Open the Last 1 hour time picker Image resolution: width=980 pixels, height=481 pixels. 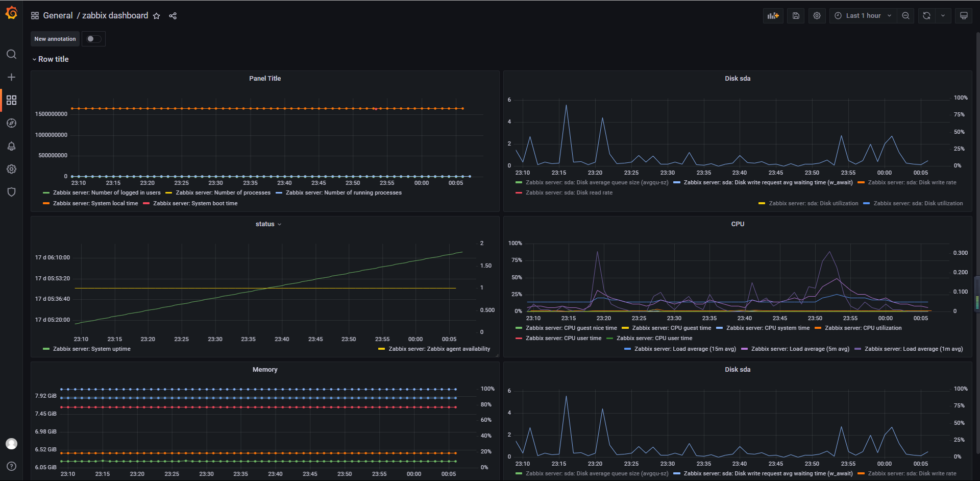[x=863, y=16]
